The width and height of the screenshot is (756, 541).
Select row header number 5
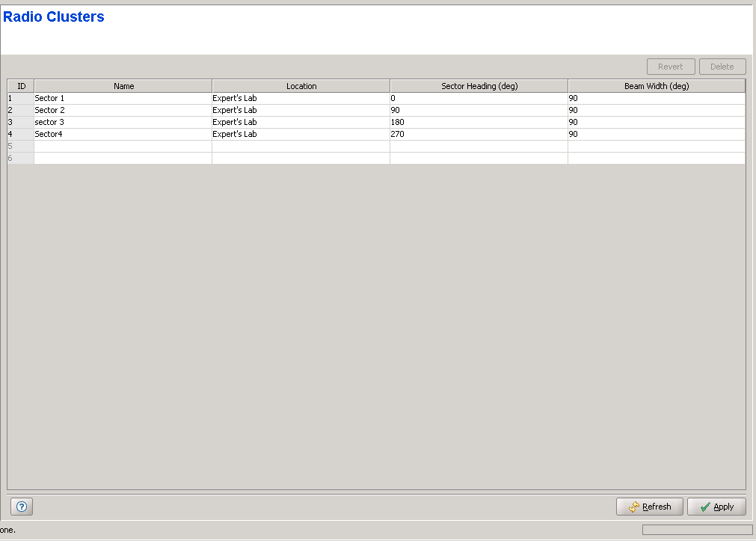pyautogui.click(x=20, y=146)
